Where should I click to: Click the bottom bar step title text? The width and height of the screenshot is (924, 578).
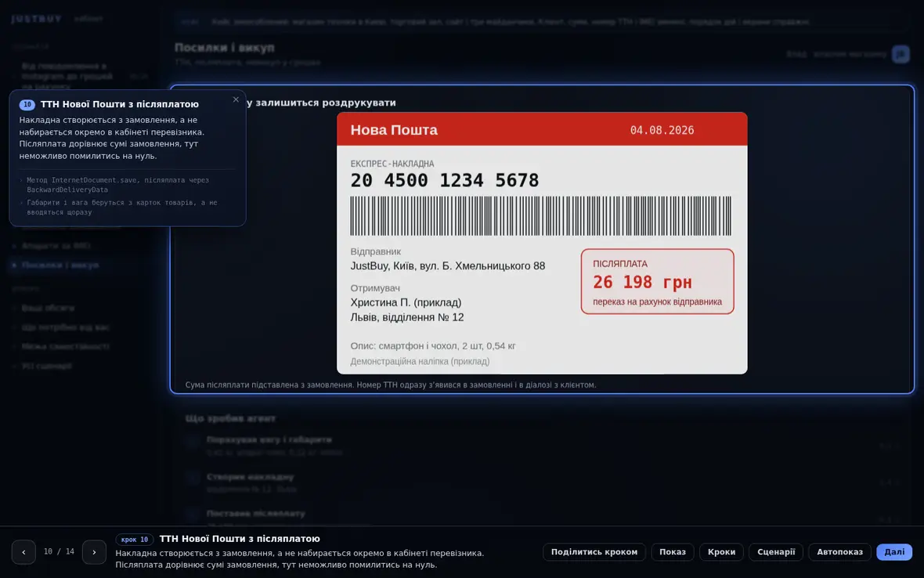[x=240, y=539]
